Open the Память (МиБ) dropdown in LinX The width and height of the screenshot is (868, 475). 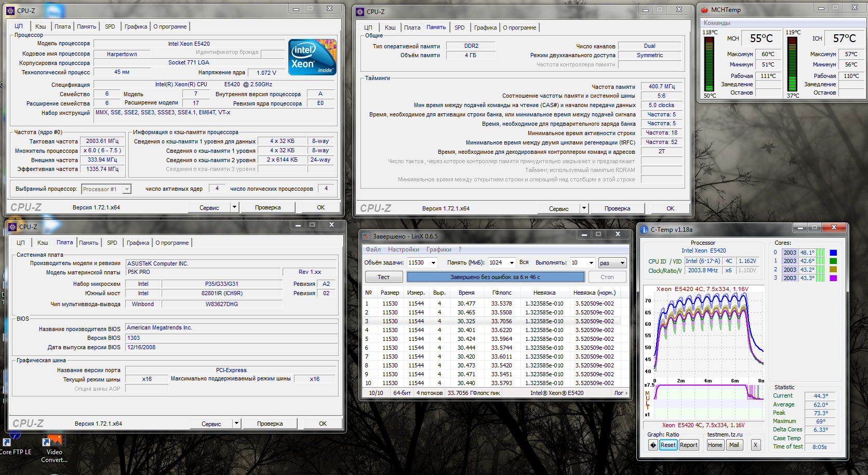click(x=511, y=263)
